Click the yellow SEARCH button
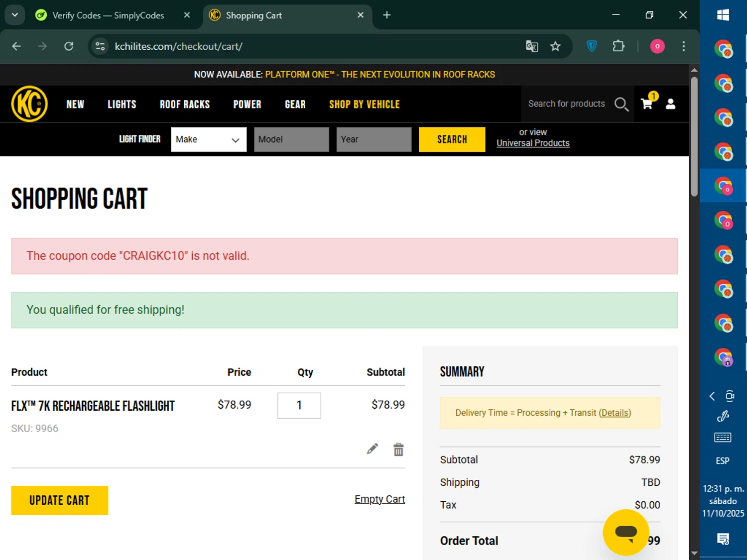 click(452, 139)
